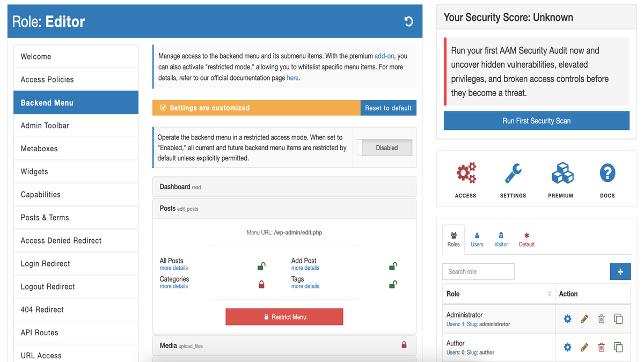Edit the Administrator role with the pencil icon
644x362 pixels.
coord(584,319)
